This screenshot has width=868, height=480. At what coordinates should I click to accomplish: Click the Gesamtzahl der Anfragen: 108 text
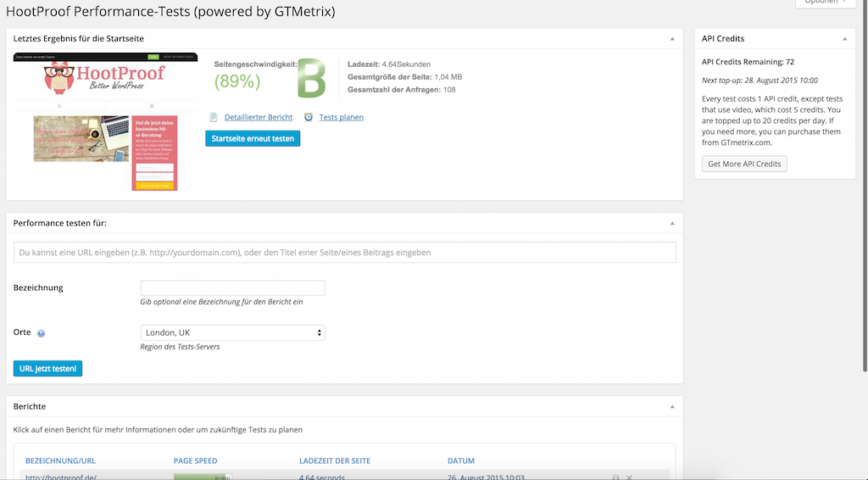click(401, 90)
